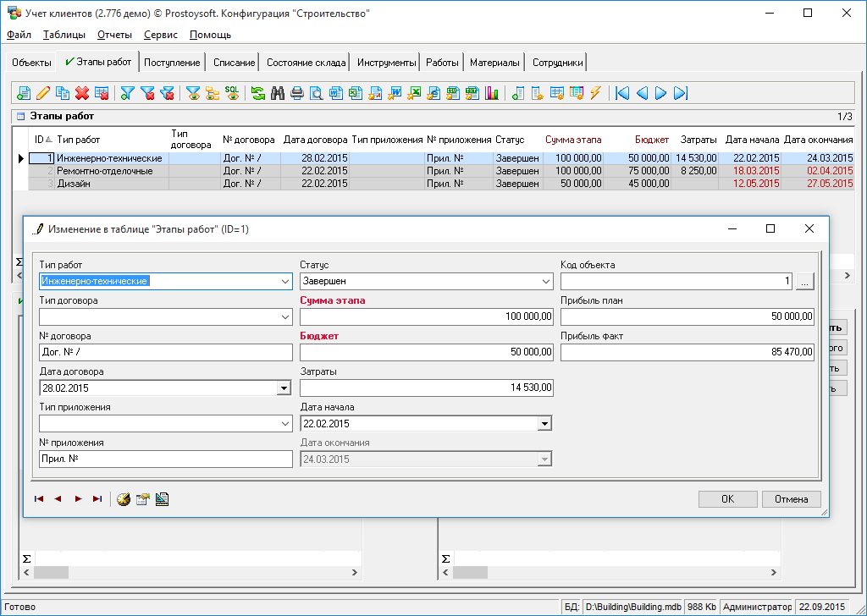Click the SQL query view icon
The image size is (867, 616).
pyautogui.click(x=232, y=93)
